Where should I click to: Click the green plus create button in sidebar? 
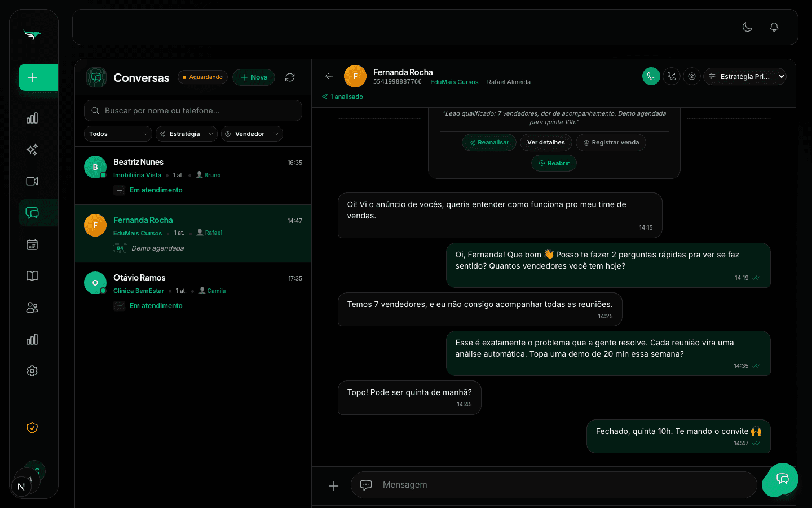[x=38, y=77]
